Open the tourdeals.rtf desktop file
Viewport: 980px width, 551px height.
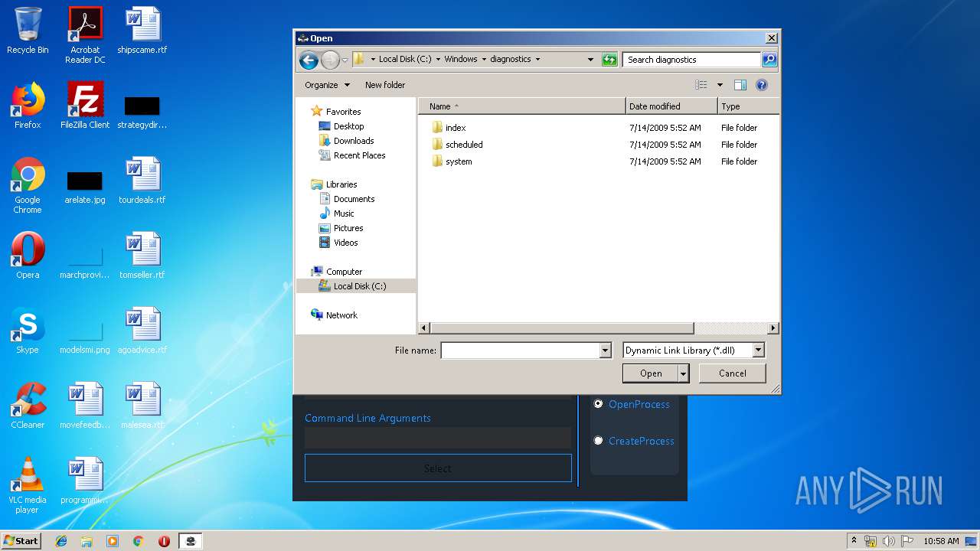142,181
